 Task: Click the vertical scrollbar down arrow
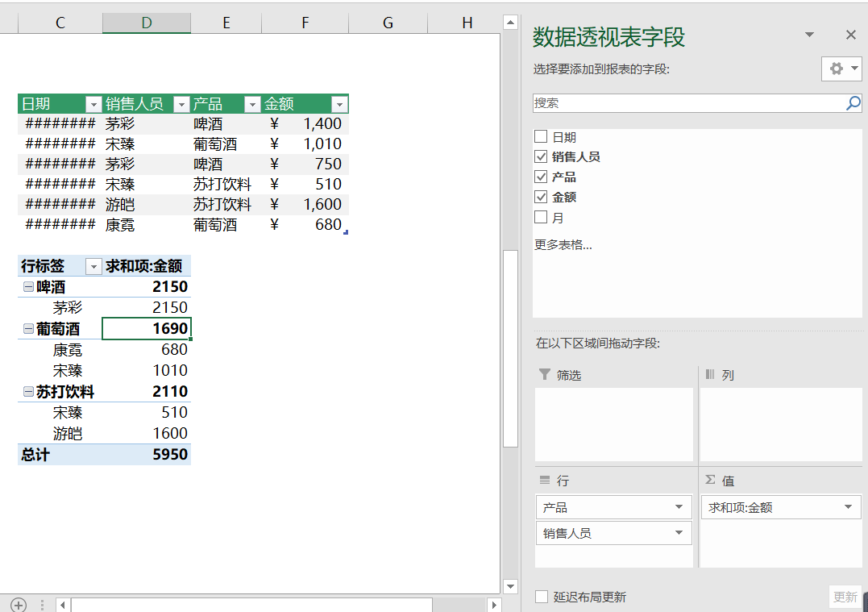point(509,586)
